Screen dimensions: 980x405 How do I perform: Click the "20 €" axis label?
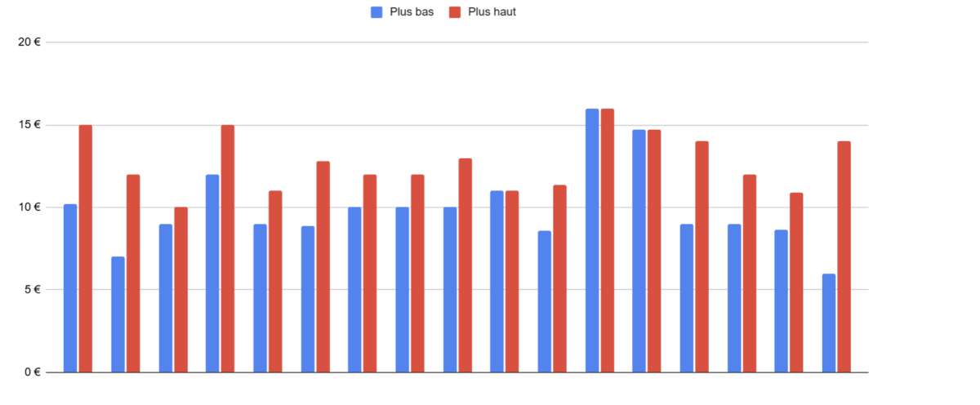point(29,42)
